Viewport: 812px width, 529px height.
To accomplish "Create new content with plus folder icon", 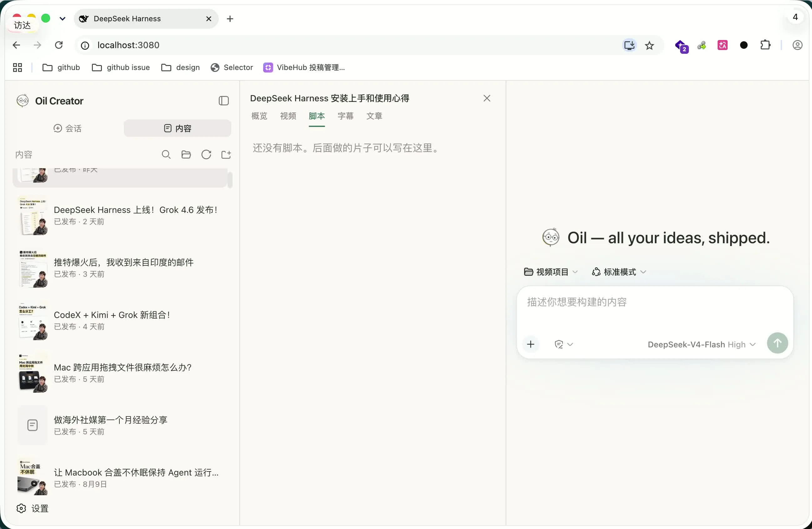I will (226, 155).
